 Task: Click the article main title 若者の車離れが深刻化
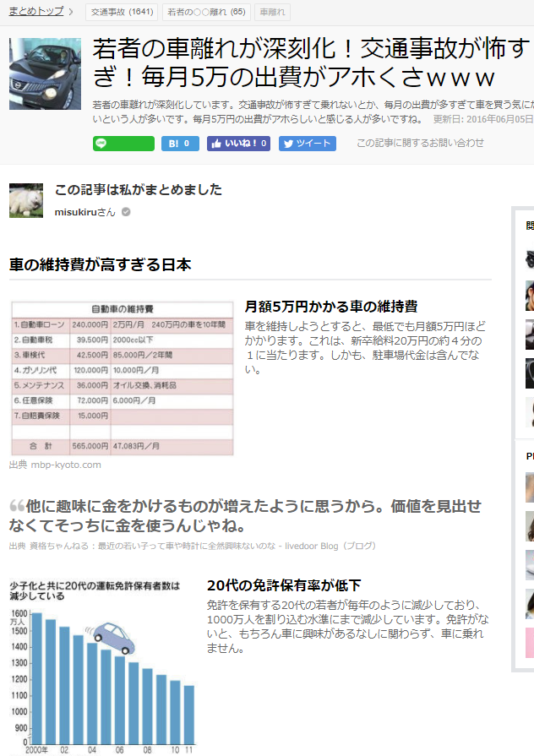click(311, 63)
